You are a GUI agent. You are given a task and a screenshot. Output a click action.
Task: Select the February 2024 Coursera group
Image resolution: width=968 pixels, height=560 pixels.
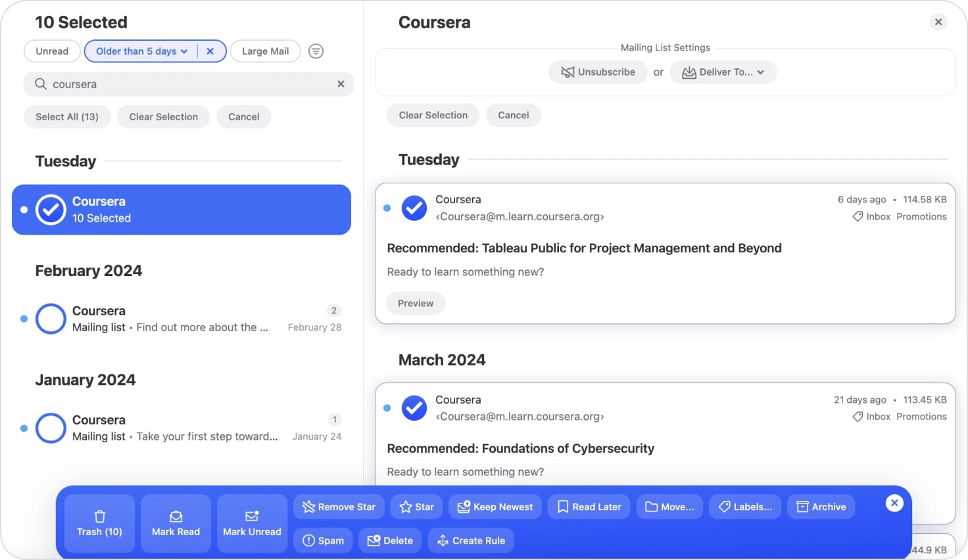pyautogui.click(x=51, y=319)
